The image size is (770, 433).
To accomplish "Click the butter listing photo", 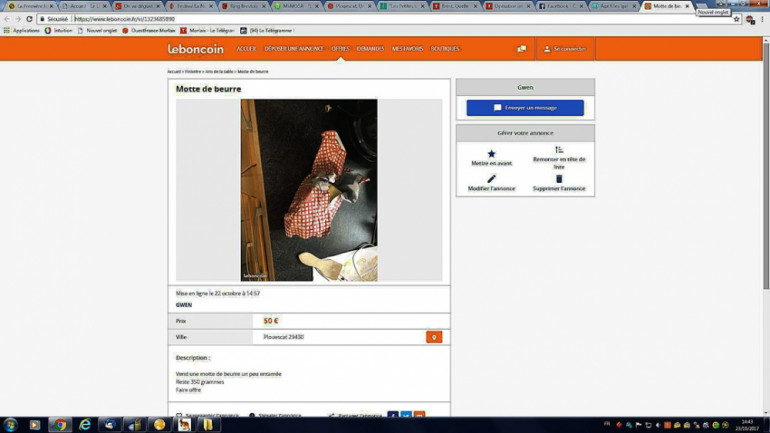I will (x=309, y=189).
